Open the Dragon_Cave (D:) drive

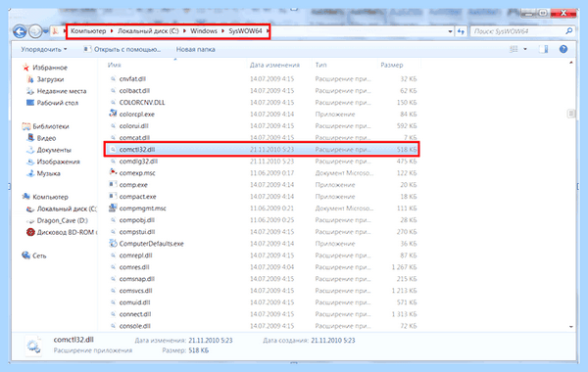click(x=58, y=220)
